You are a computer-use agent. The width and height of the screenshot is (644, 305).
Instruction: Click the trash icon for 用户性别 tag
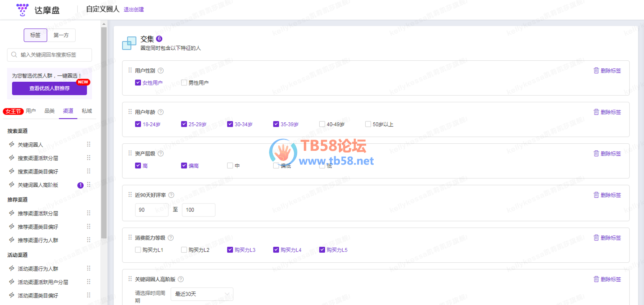click(x=596, y=70)
